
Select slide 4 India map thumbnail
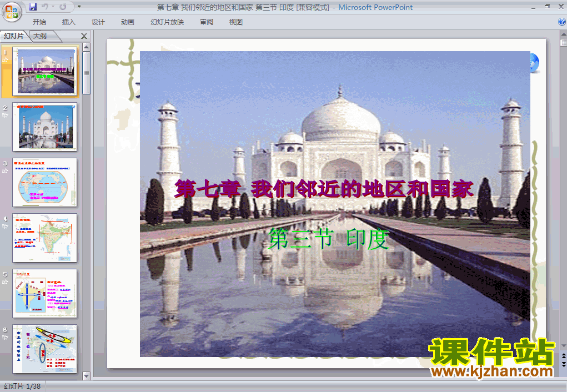pyautogui.click(x=45, y=238)
